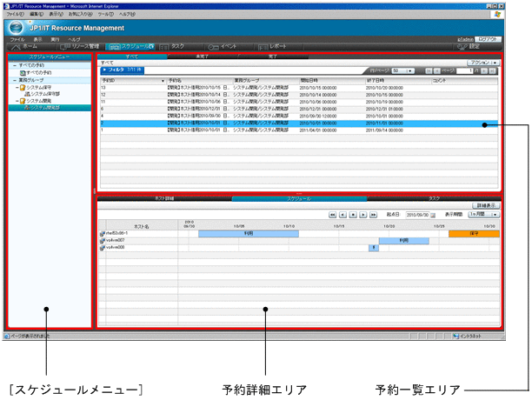The image size is (532, 400).
Task: Open the レポート icon in navigation bar
Action: point(263,47)
